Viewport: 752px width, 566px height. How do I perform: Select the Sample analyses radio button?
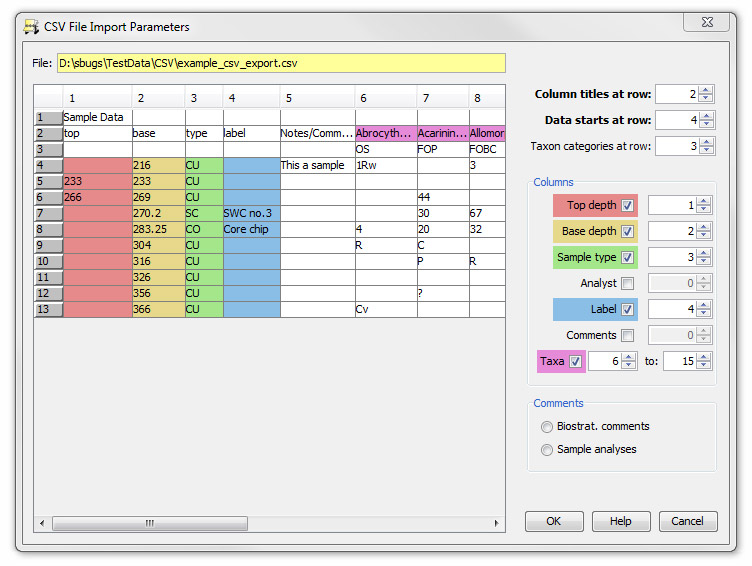coord(547,449)
